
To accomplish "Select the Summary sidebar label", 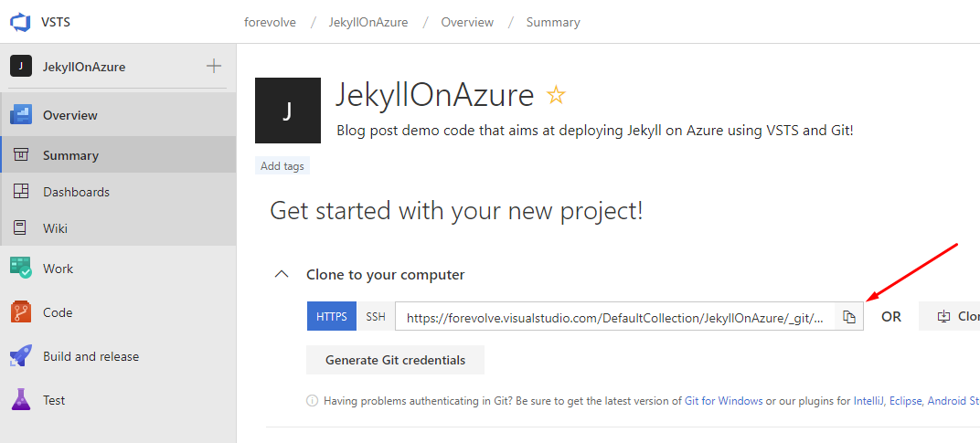I will 70,155.
